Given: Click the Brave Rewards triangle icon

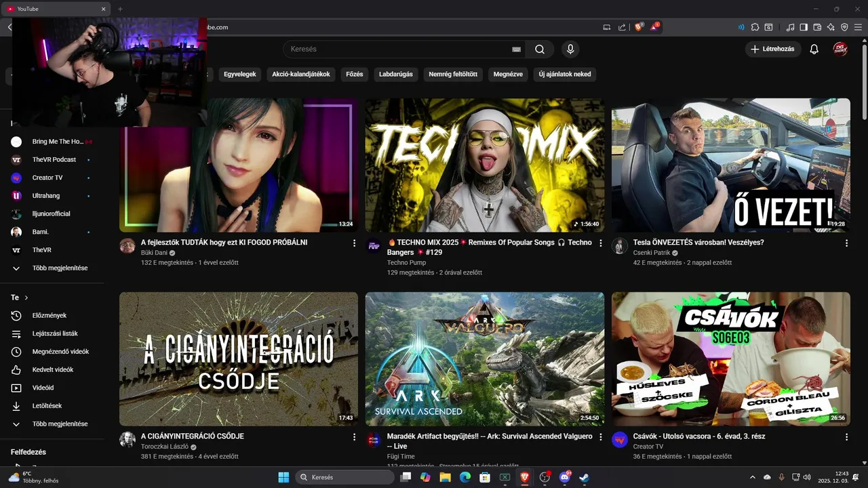Looking at the screenshot, I should 654,27.
